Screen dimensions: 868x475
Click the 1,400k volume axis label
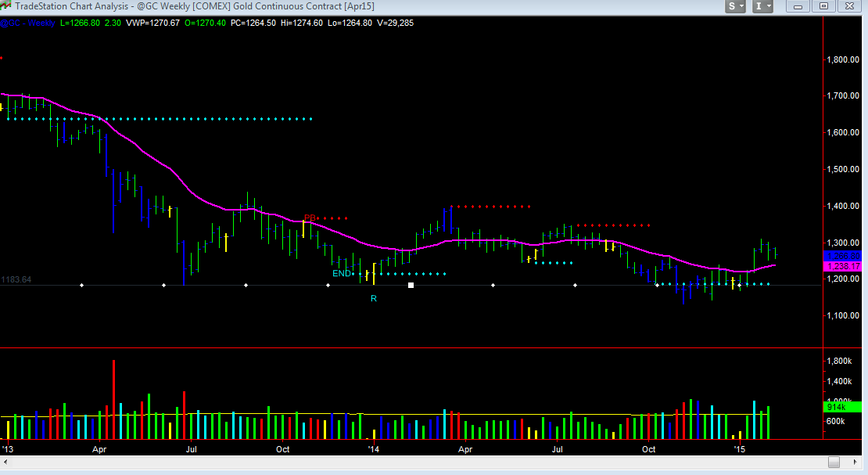coord(838,381)
